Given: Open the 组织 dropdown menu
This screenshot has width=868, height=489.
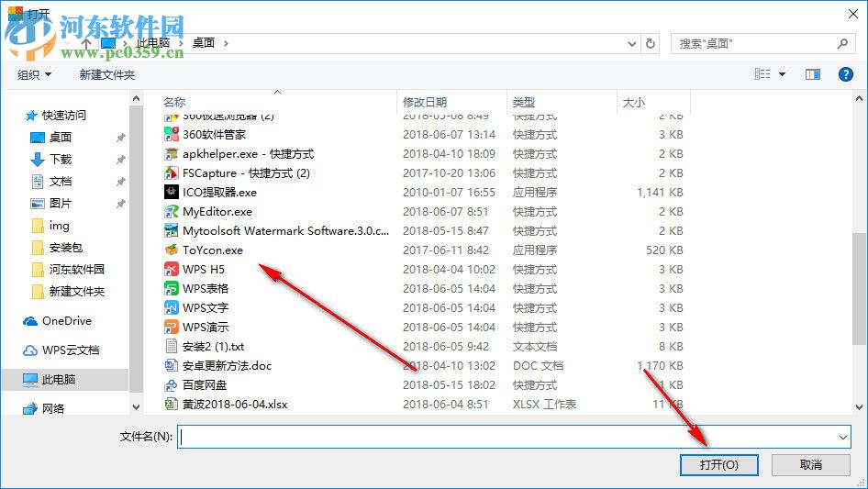Looking at the screenshot, I should 34,74.
